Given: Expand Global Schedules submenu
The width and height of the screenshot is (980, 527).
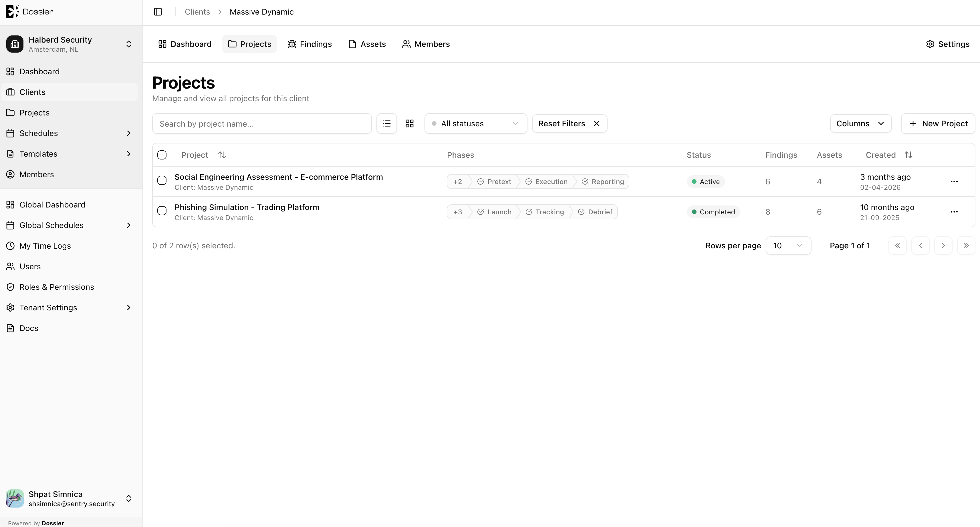Looking at the screenshot, I should point(129,225).
